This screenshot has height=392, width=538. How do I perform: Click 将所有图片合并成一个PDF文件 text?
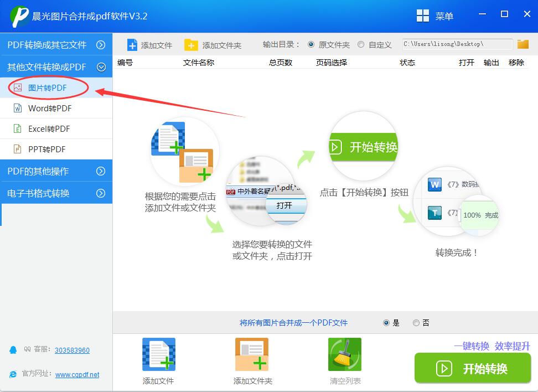point(293,323)
